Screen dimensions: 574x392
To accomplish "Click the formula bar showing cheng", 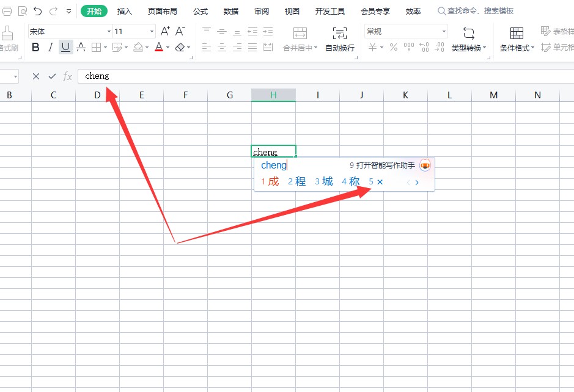I will (x=326, y=76).
